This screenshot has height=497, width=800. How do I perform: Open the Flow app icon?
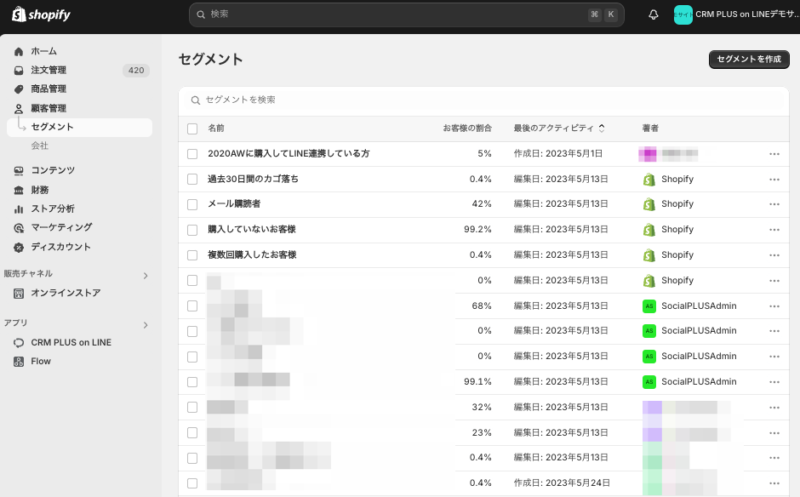click(19, 361)
